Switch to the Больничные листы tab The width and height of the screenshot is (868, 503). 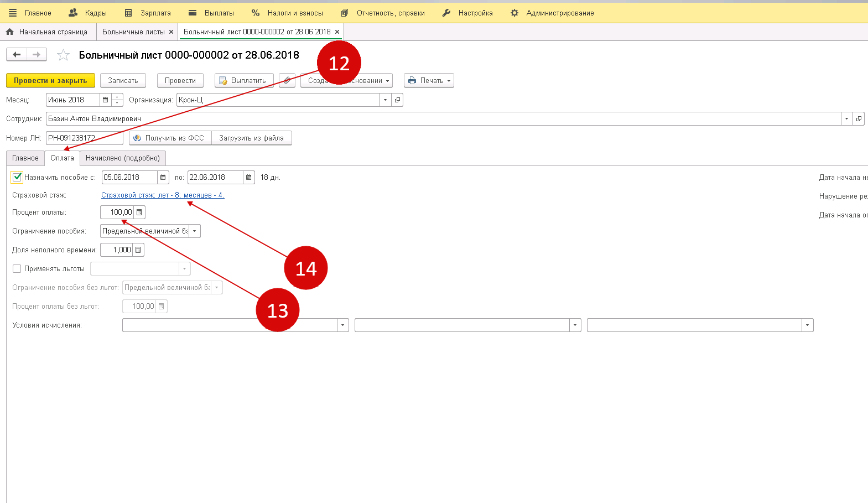point(133,32)
